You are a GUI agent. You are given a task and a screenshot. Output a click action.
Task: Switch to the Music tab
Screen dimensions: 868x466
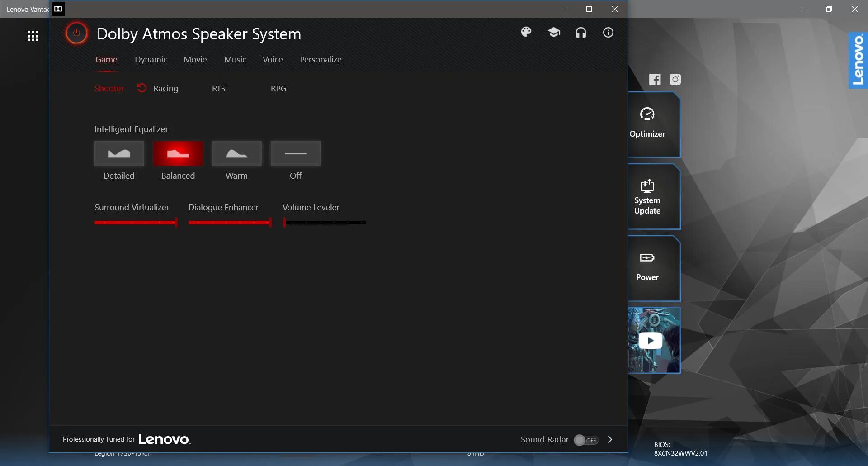[x=236, y=60]
